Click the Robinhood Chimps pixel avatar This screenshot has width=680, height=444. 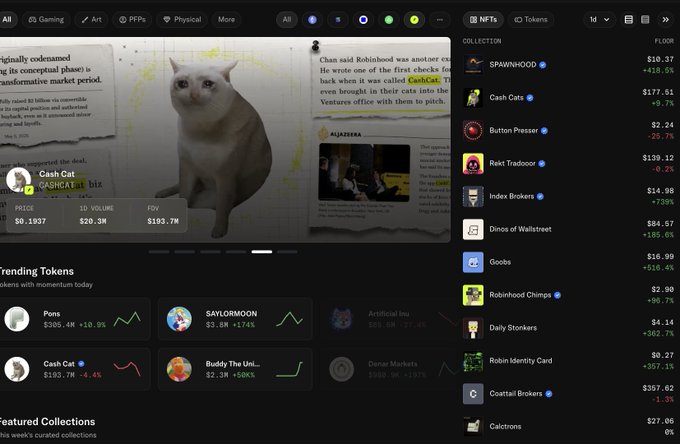click(473, 295)
